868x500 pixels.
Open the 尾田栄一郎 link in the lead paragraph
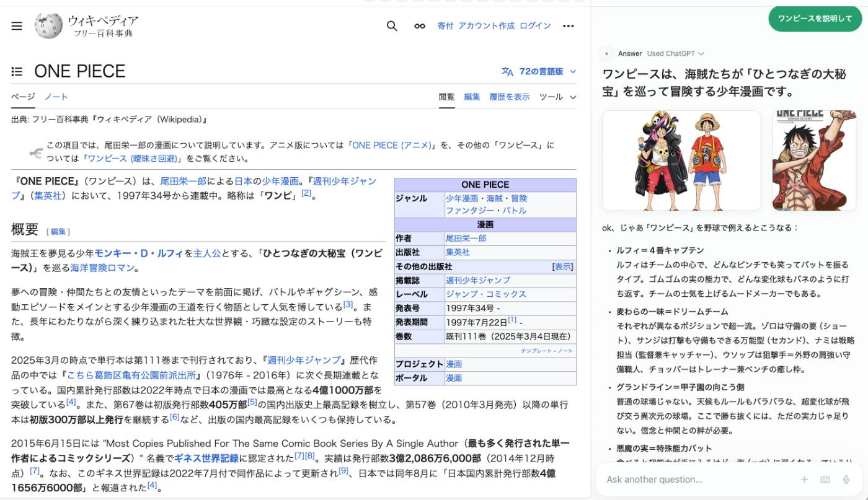coord(183,182)
